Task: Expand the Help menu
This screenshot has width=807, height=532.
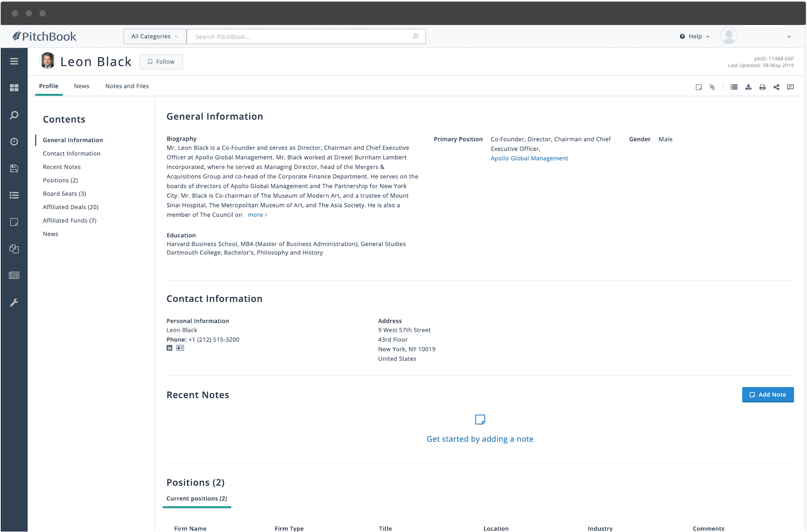Action: pos(695,36)
